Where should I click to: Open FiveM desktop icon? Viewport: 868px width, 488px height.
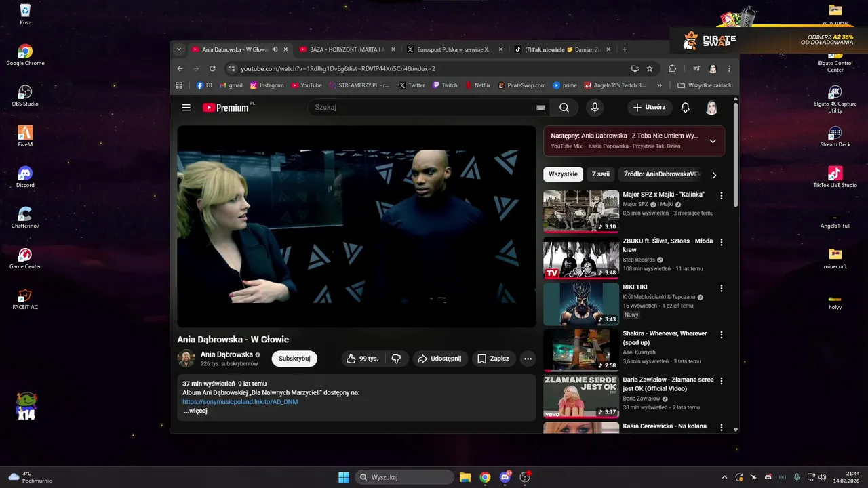tap(25, 136)
